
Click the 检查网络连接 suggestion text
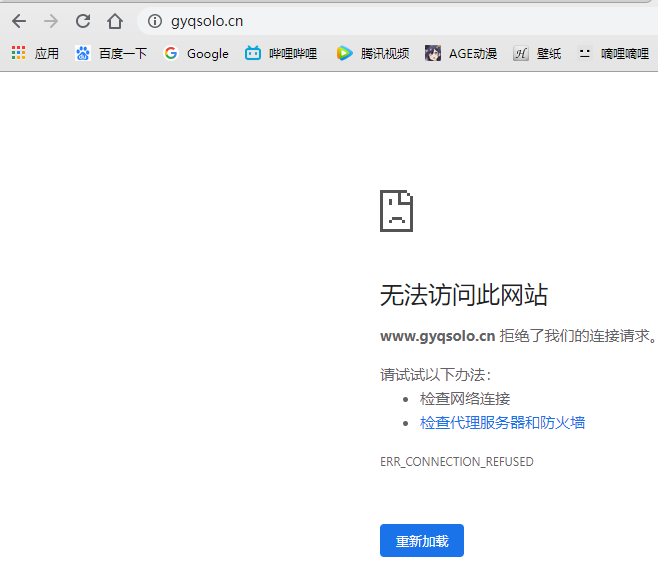pyautogui.click(x=465, y=399)
